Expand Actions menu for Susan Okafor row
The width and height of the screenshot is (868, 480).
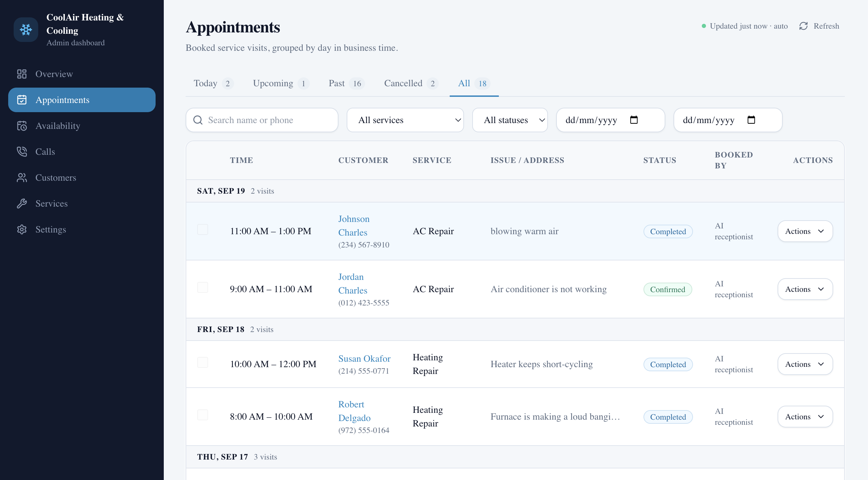805,364
